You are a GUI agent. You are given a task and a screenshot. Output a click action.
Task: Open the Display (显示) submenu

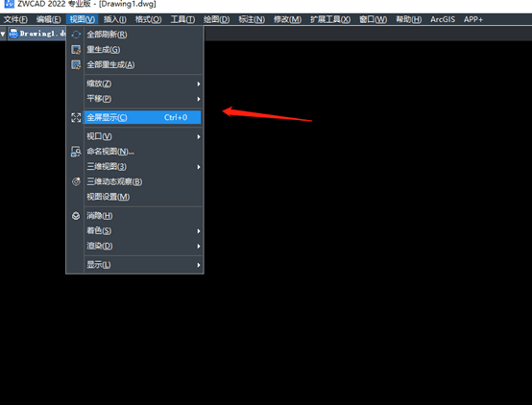click(199, 265)
